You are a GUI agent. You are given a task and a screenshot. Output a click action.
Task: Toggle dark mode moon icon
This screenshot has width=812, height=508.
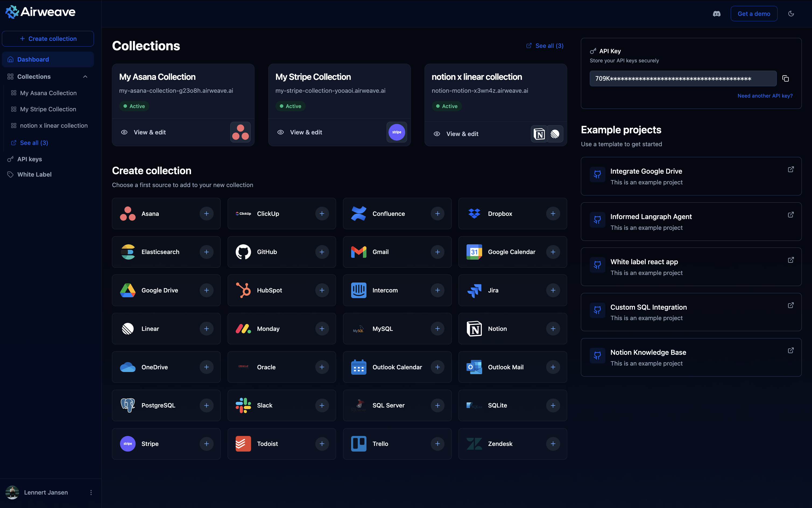click(791, 14)
